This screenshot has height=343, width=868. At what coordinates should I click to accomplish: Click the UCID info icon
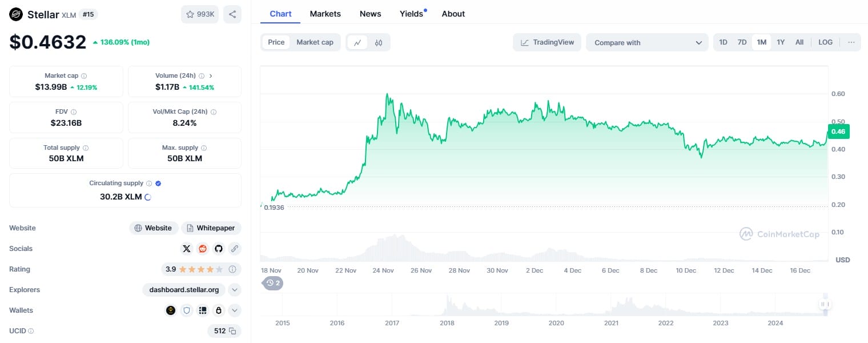coord(31,331)
